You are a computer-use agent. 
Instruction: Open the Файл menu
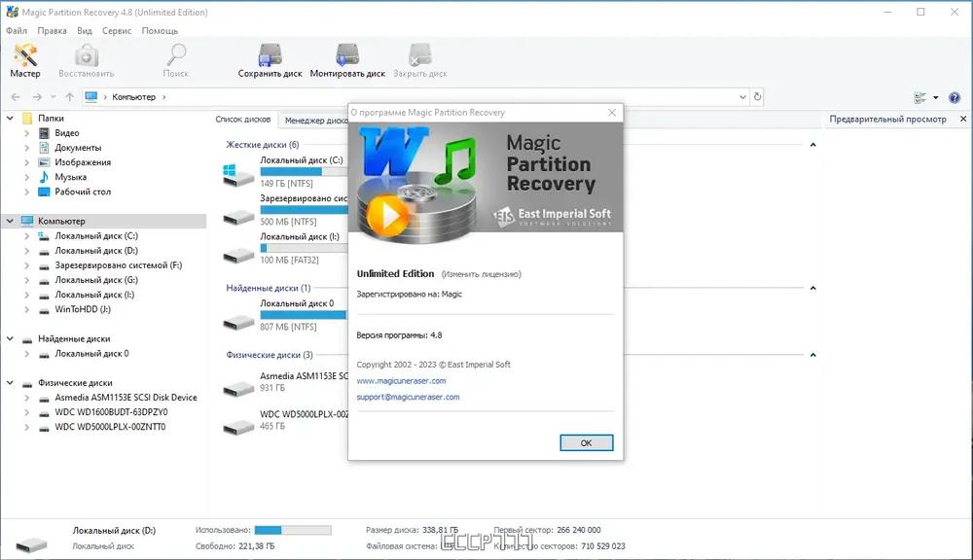17,30
